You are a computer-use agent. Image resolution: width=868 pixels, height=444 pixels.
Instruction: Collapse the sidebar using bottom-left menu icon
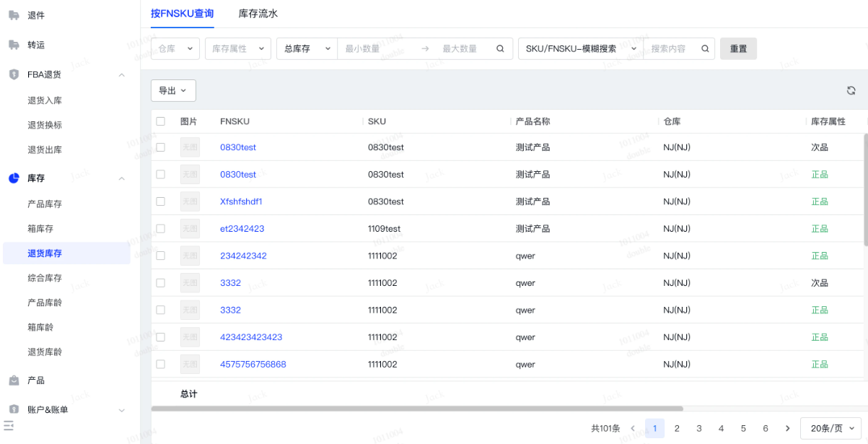(9, 426)
